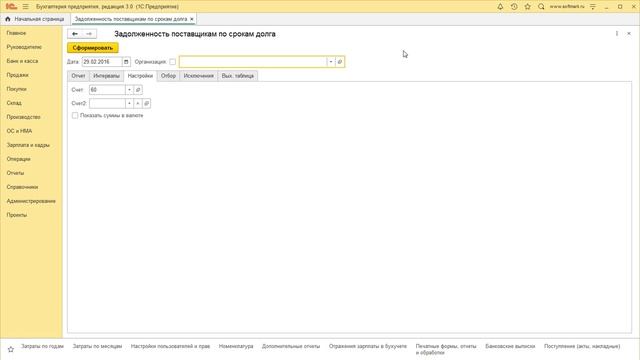Expand the Счет2 dropdown arrow

pos(129,104)
